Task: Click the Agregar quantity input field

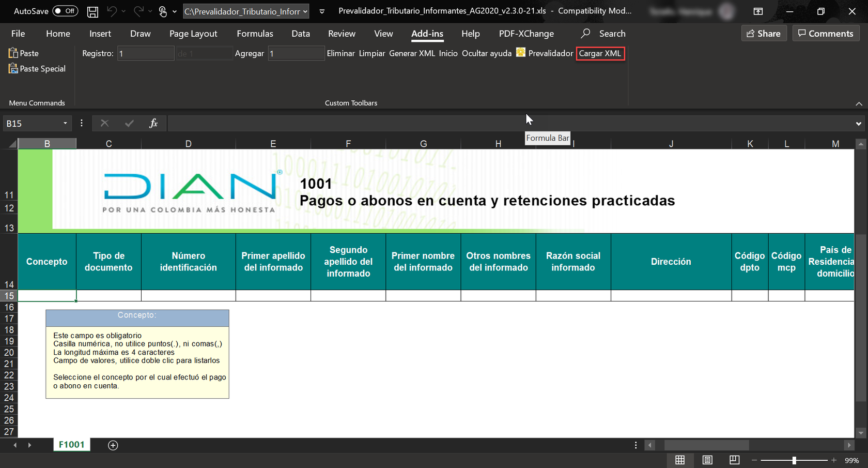Action: click(x=296, y=53)
